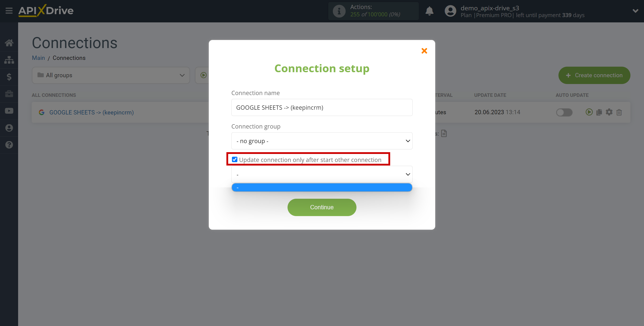Select the highlighted '-' option in dropdown

tap(322, 187)
